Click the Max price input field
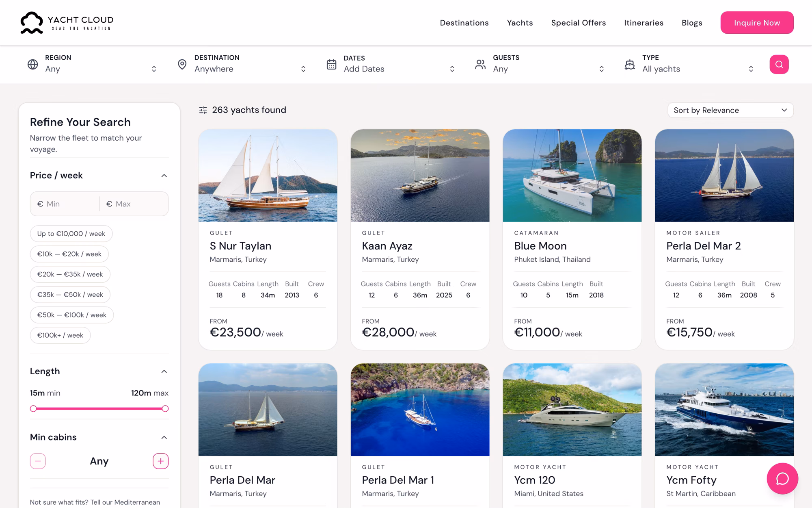 [x=134, y=204]
